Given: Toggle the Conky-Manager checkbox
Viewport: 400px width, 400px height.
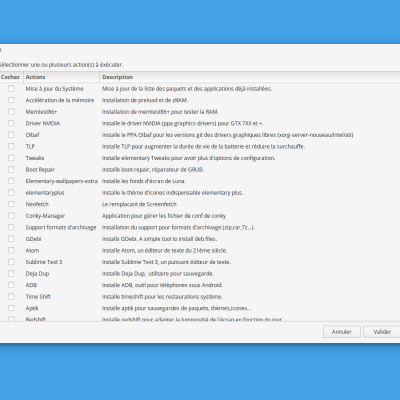Looking at the screenshot, I should click(11, 215).
